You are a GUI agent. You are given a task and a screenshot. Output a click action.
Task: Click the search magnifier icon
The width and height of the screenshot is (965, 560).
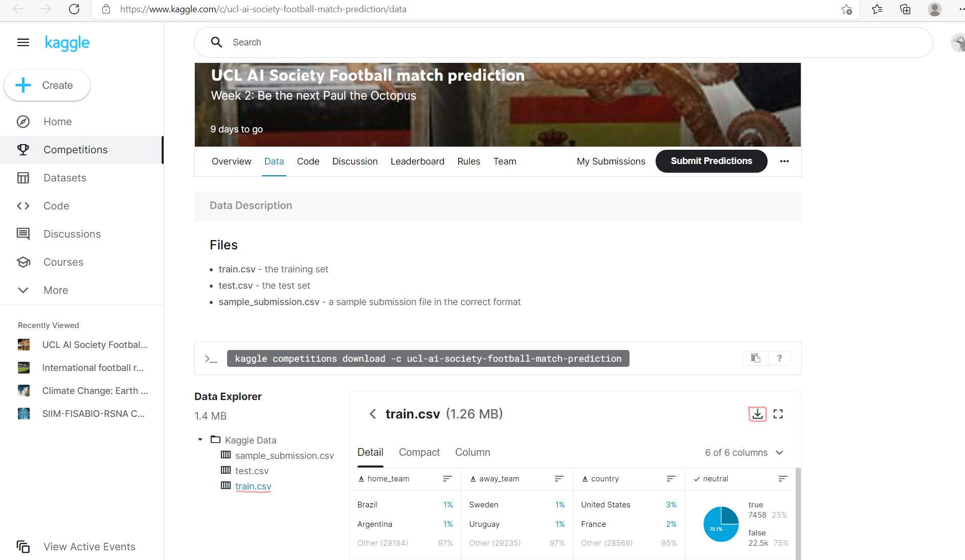[217, 42]
